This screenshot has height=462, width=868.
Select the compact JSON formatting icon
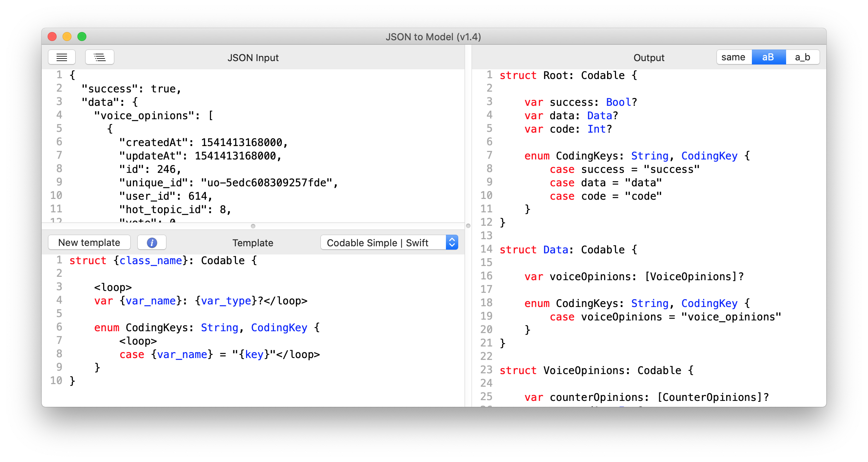tap(62, 57)
